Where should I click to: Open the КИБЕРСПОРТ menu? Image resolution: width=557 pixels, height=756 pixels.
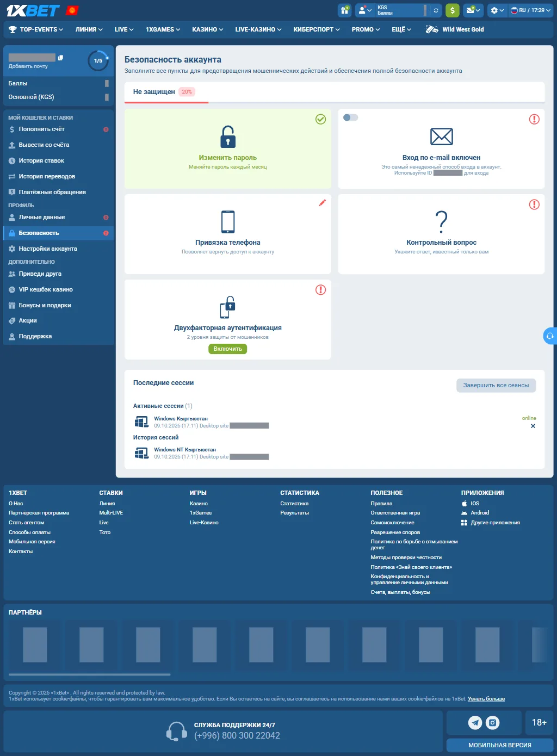tap(317, 29)
